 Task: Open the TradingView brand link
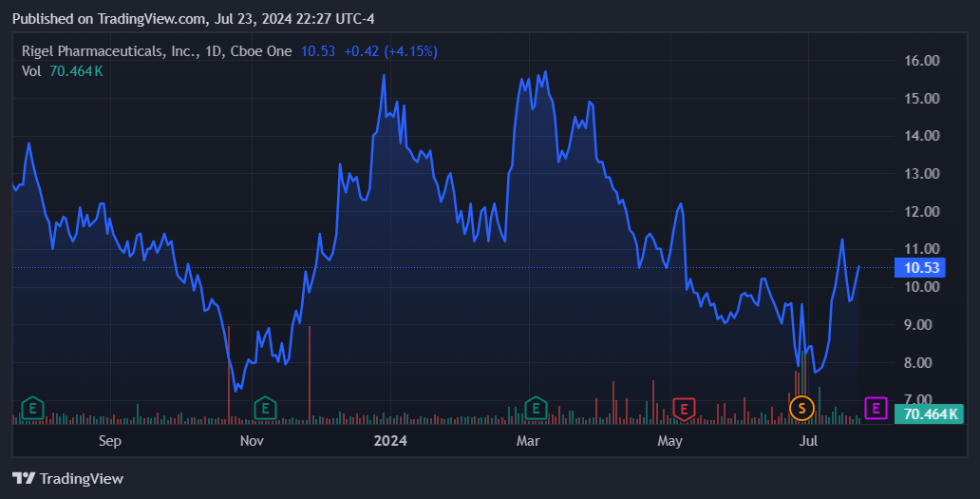[x=67, y=478]
